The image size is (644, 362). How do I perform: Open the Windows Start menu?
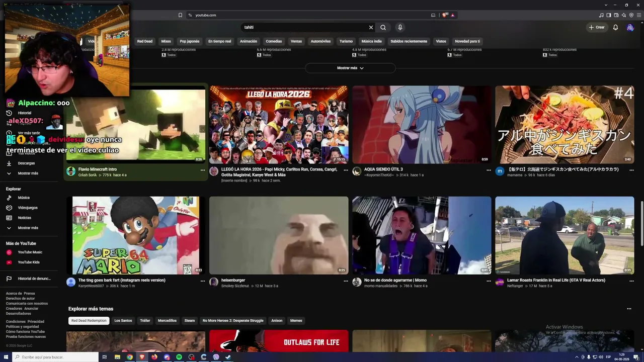(6, 357)
